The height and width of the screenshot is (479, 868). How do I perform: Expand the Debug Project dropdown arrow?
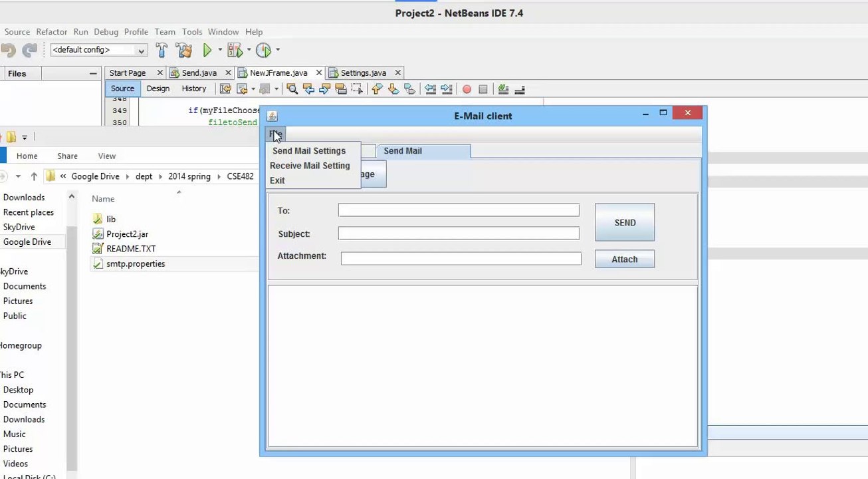click(249, 50)
